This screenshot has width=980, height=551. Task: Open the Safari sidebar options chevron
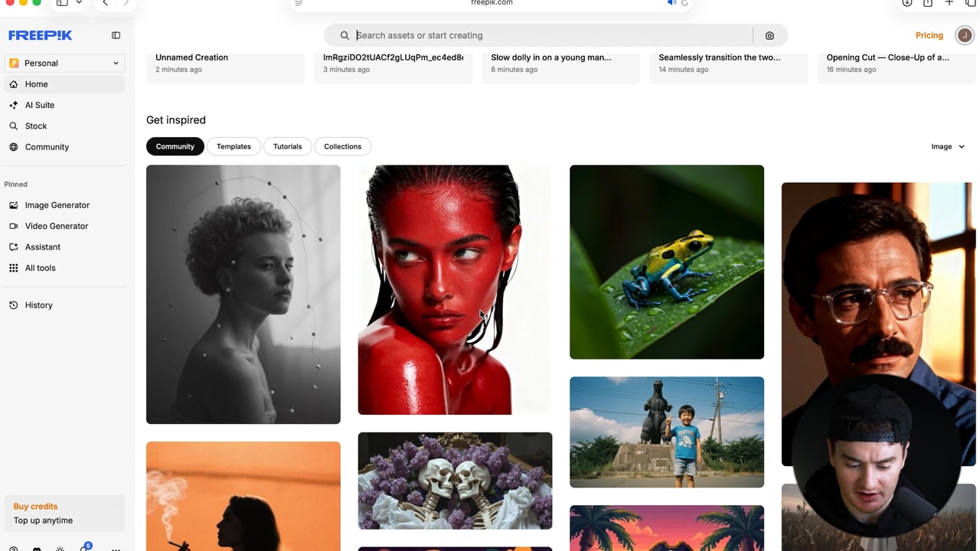click(x=78, y=3)
